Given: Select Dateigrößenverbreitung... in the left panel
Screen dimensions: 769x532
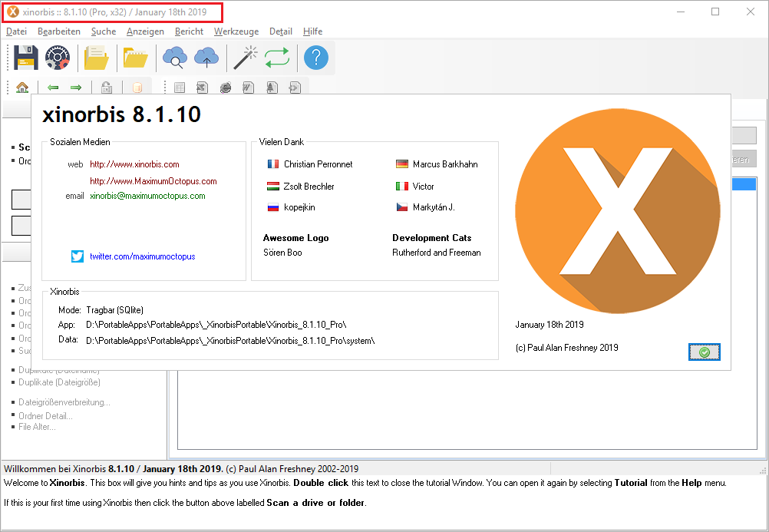Looking at the screenshot, I should [64, 402].
